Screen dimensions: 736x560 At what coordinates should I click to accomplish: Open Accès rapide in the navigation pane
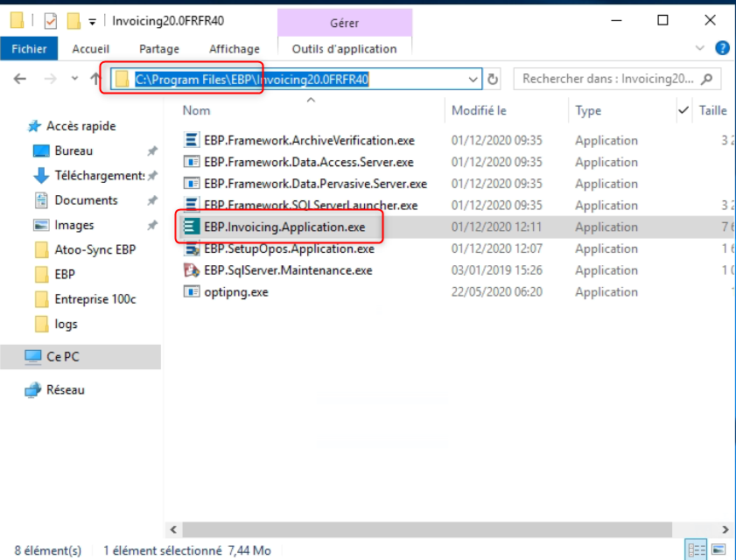pos(81,126)
